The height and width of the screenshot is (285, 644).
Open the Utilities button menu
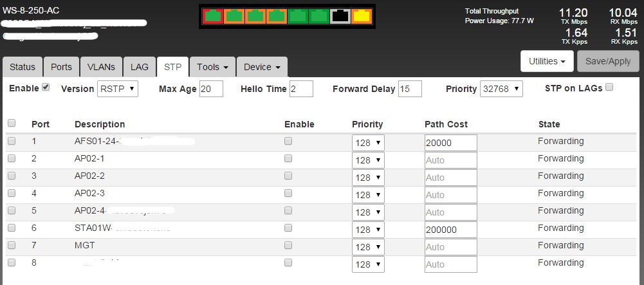coord(547,61)
